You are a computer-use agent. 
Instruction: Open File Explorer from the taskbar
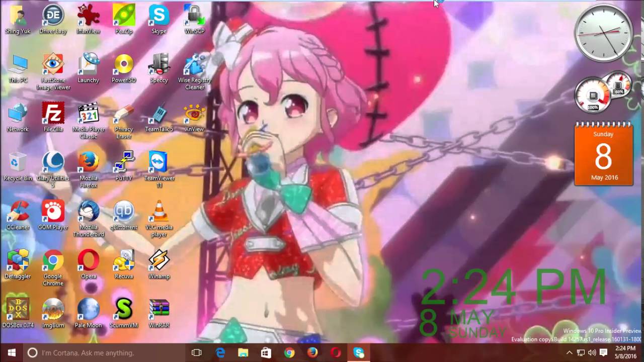click(x=243, y=352)
